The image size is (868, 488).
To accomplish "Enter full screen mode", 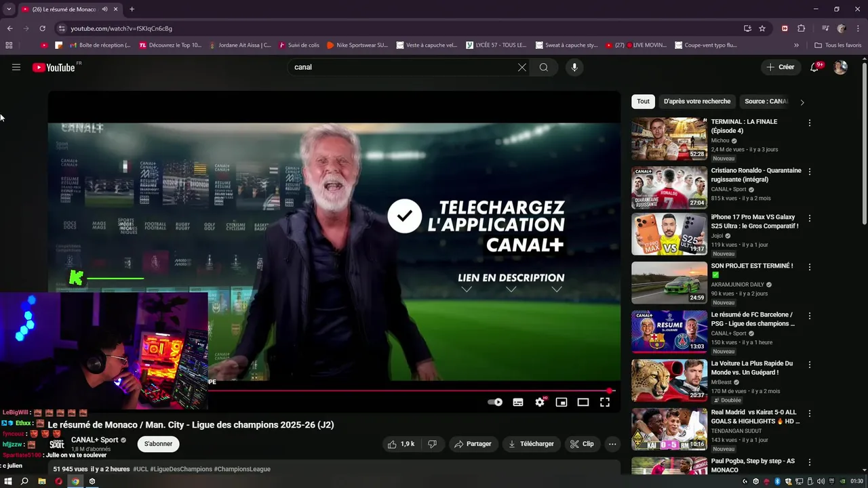I will coord(605,402).
